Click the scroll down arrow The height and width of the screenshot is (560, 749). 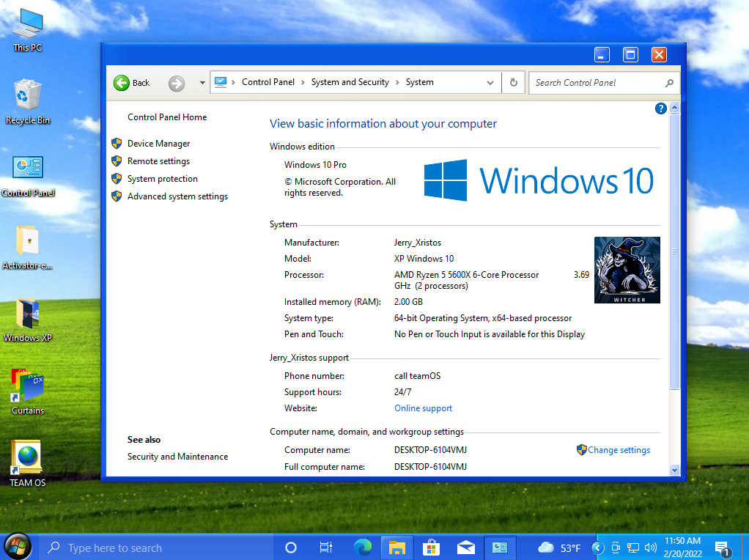tap(674, 470)
